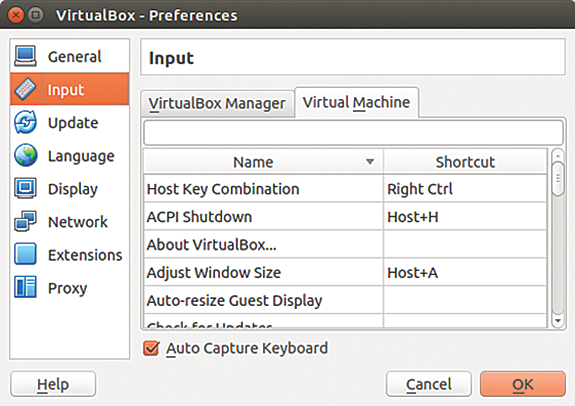This screenshot has height=406, width=575.
Task: Sort list by Name column arrow
Action: click(x=370, y=162)
